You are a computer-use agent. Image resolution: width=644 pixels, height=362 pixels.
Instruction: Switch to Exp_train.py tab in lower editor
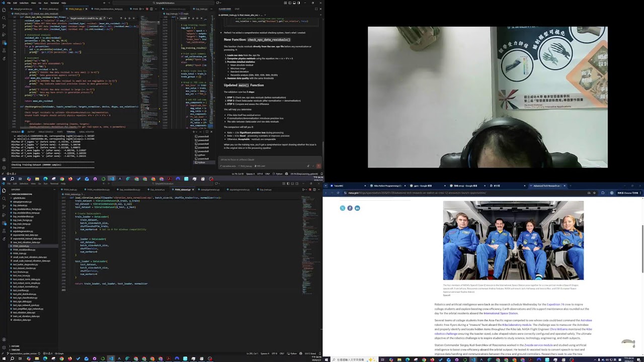pos(265,190)
